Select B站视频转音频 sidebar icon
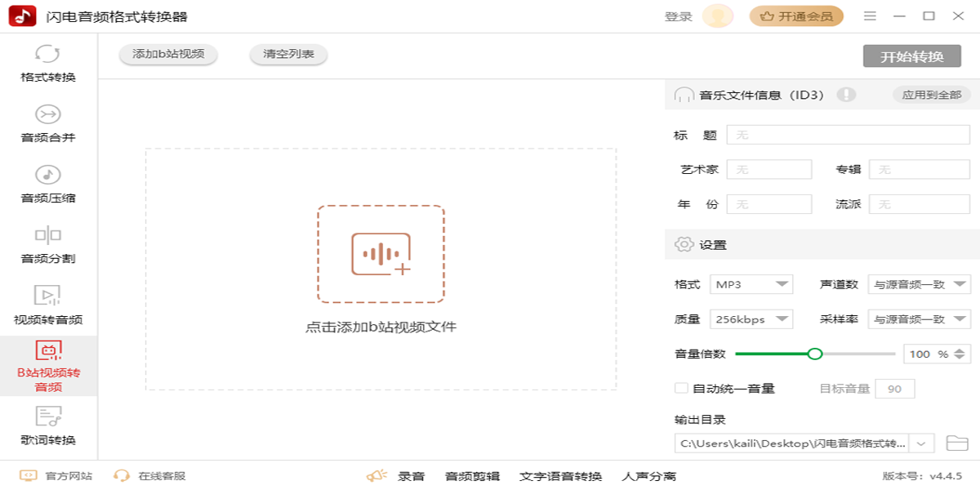Viewport: 980px width, 490px height. coord(48,350)
